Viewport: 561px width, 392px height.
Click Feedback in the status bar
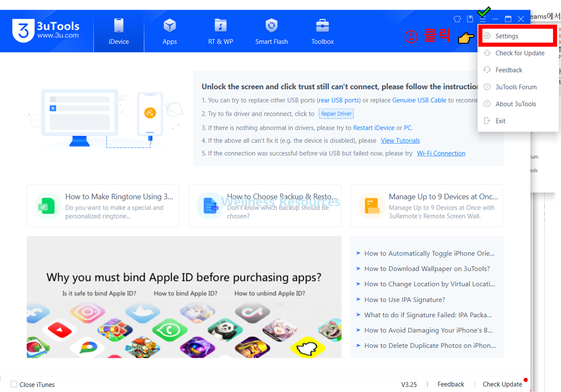pos(451,384)
